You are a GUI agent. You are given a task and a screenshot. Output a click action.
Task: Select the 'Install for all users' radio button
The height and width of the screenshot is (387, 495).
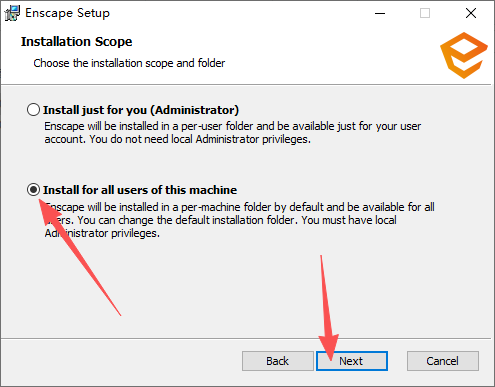pyautogui.click(x=33, y=190)
